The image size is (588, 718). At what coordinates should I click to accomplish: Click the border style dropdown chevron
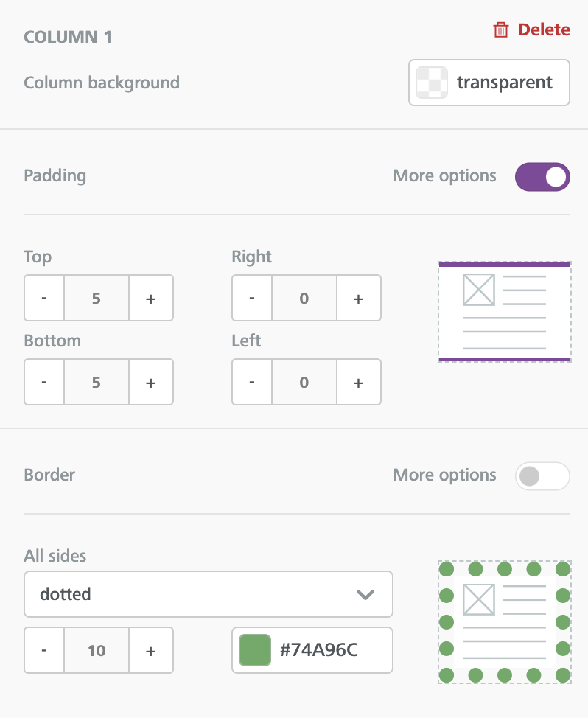coord(365,595)
